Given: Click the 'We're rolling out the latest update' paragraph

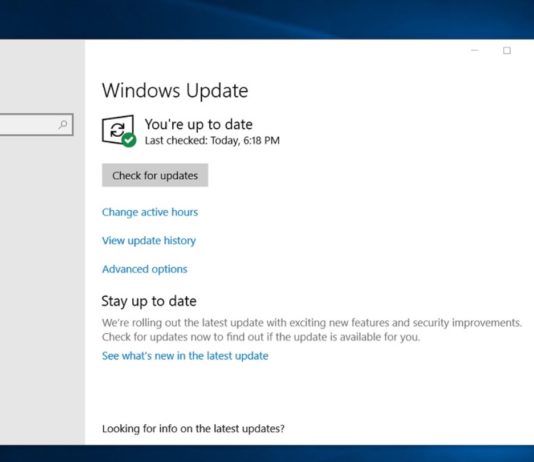Looking at the screenshot, I should click(x=312, y=330).
